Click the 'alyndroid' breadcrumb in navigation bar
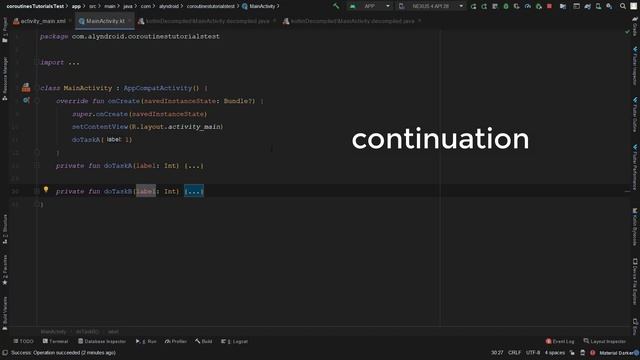640x360 pixels. [169, 6]
